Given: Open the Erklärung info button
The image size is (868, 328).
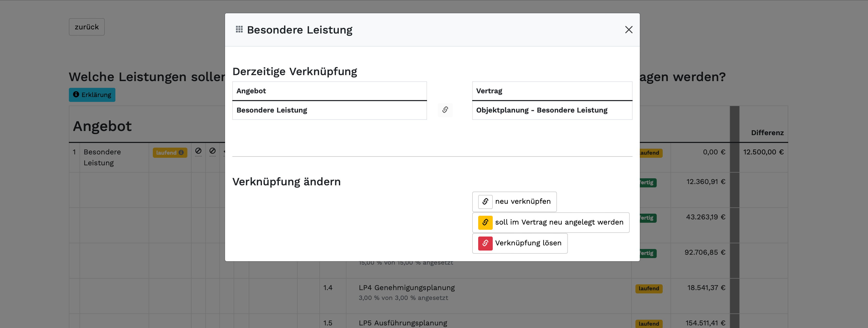Looking at the screenshot, I should (x=92, y=95).
